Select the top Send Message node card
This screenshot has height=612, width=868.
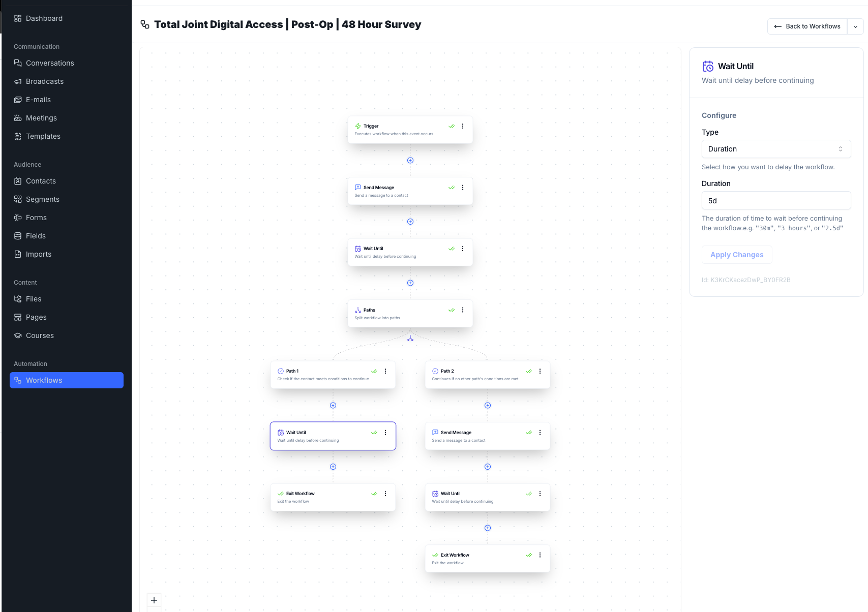410,191
